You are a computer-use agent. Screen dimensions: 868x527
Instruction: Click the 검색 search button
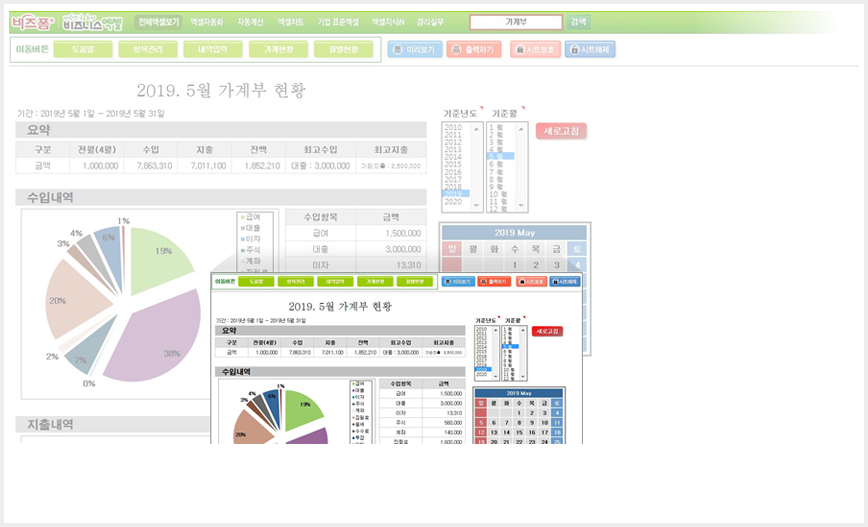click(x=578, y=22)
